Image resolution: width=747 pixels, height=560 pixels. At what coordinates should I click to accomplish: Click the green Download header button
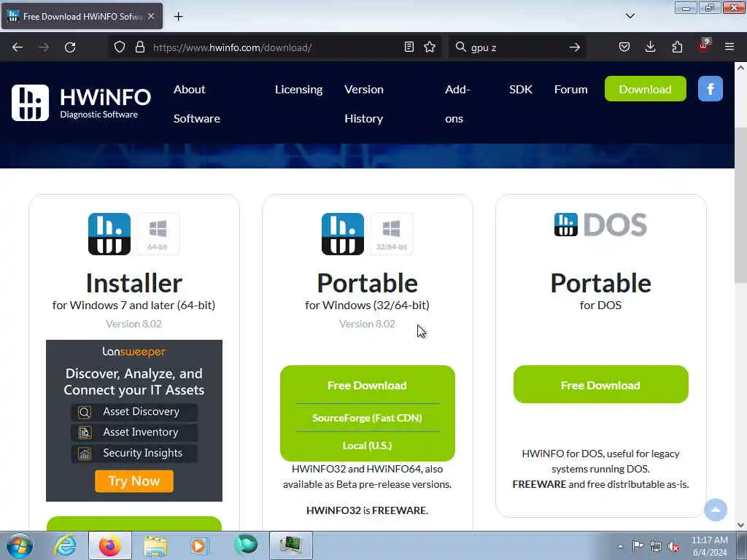pos(645,89)
